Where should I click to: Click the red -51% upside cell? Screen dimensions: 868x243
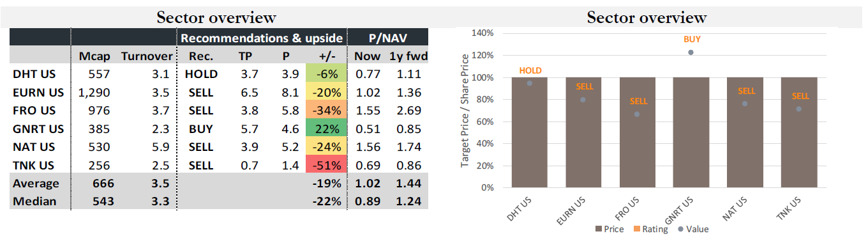(325, 165)
